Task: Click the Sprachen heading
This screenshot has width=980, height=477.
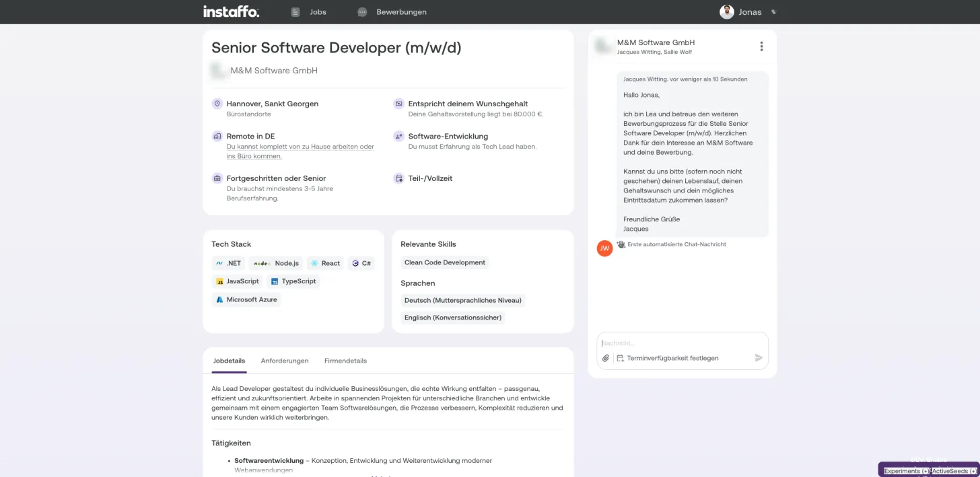Action: click(x=418, y=283)
